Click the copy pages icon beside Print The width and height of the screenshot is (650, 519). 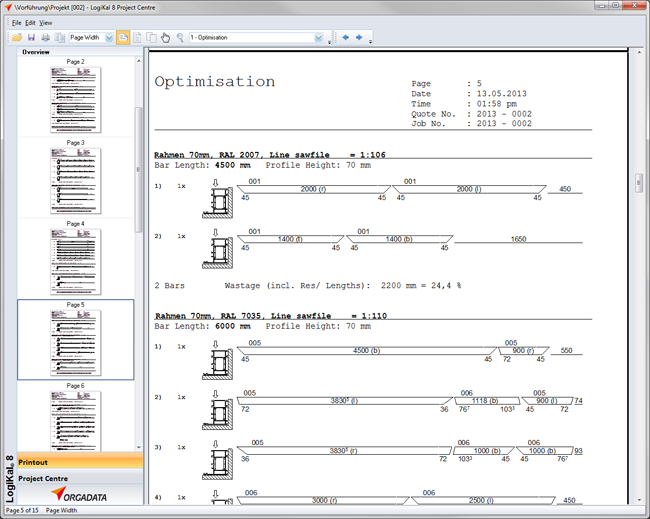(60, 38)
